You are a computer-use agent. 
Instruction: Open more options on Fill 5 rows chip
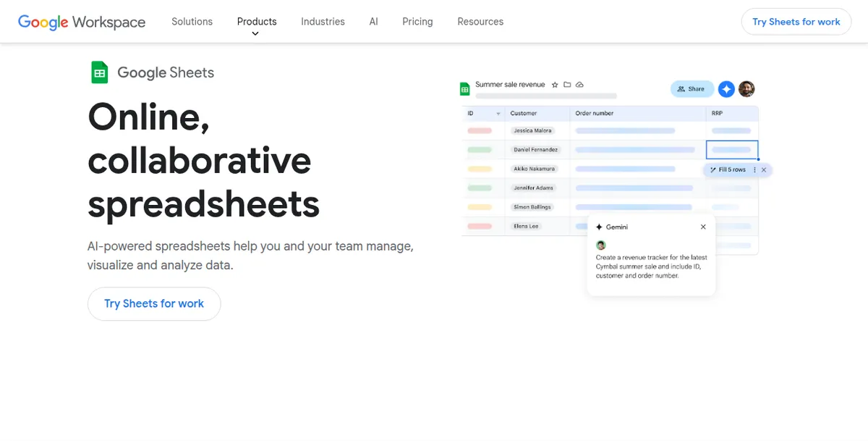click(754, 170)
